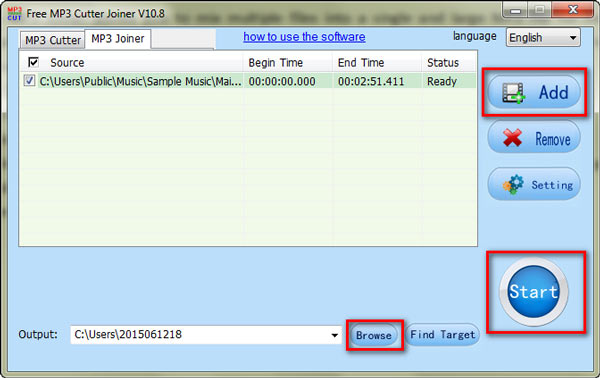Minimize the MP3 Cutter Joiner window
The image size is (600, 378).
[515, 10]
